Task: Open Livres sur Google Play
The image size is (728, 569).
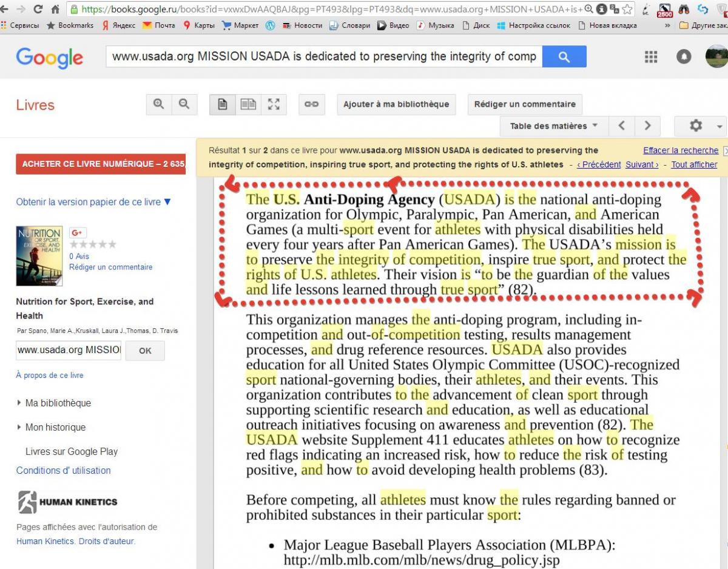Action: (x=72, y=451)
